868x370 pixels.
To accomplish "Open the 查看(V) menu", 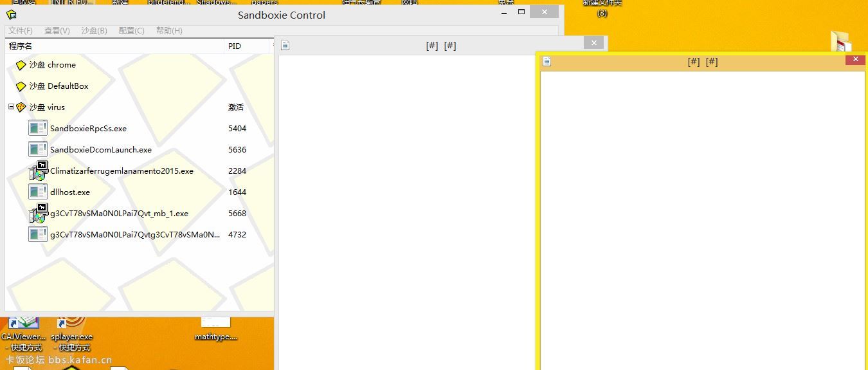I will click(57, 30).
